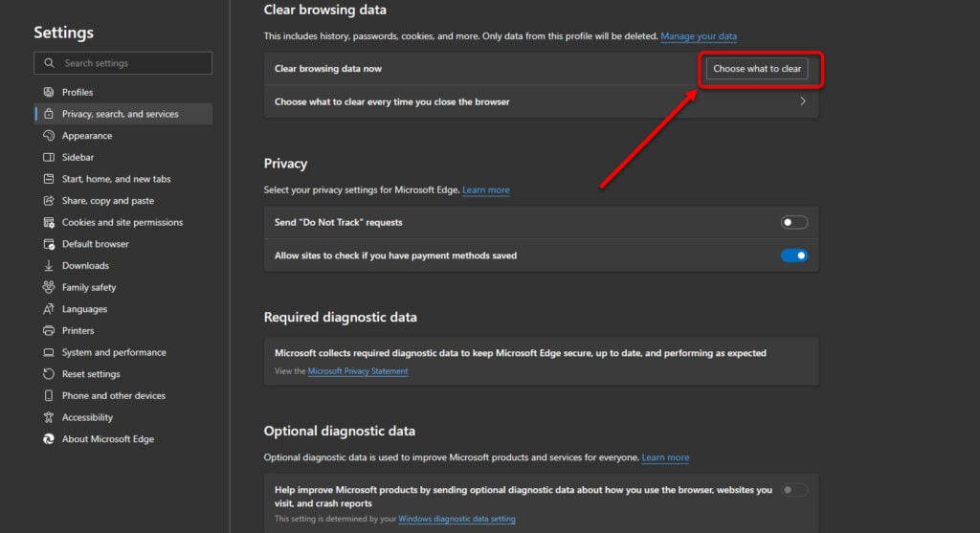Expand Choose what to clear every time chevron
This screenshot has height=533, width=980.
click(803, 101)
